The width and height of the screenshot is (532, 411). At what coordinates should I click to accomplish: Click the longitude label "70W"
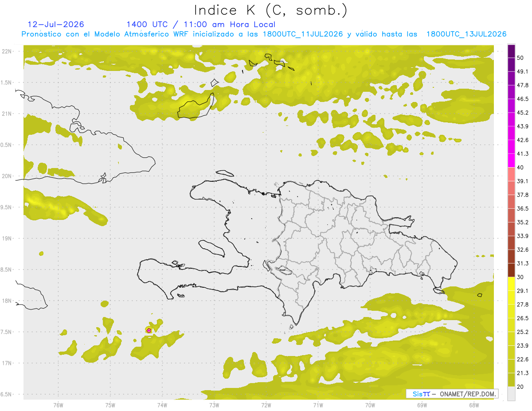coord(370,405)
